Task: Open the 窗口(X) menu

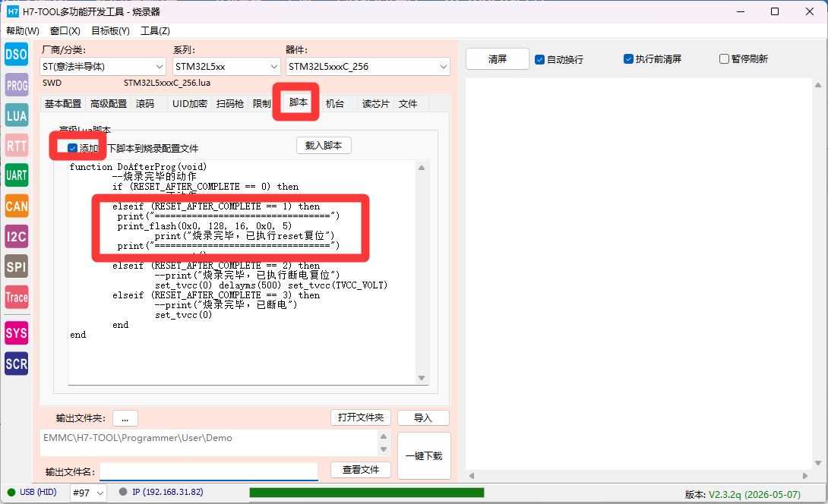Action: point(65,30)
